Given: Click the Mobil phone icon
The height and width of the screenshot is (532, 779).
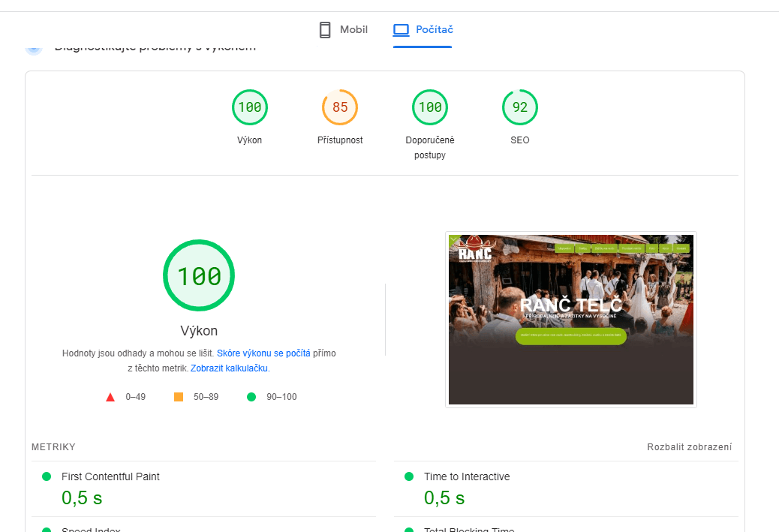Looking at the screenshot, I should [325, 30].
